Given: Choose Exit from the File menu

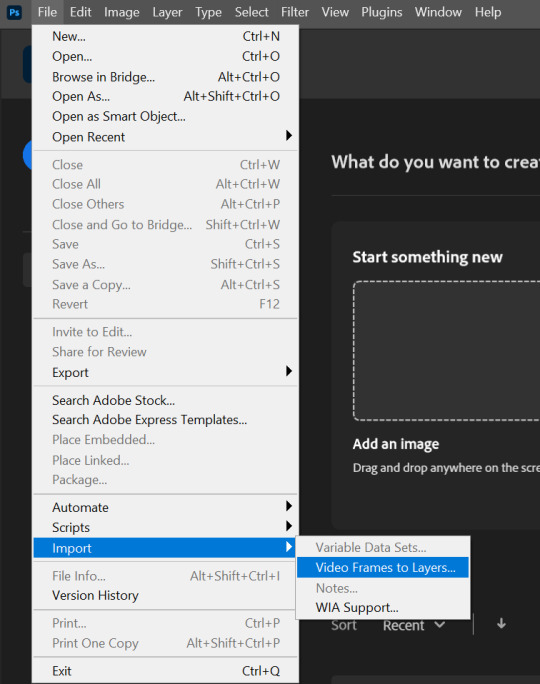Looking at the screenshot, I should (165, 671).
